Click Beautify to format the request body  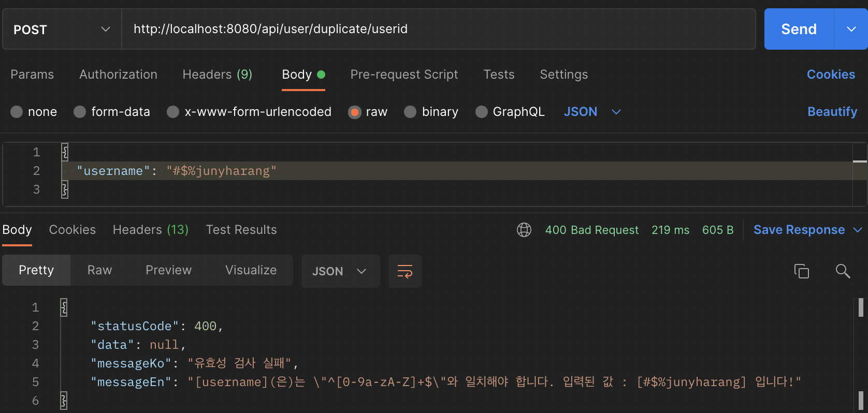pyautogui.click(x=832, y=112)
